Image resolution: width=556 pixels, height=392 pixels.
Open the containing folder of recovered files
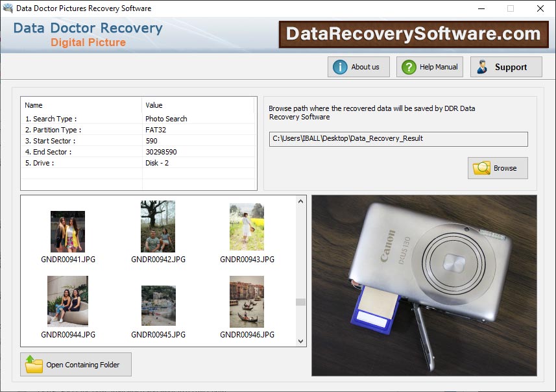tap(75, 364)
